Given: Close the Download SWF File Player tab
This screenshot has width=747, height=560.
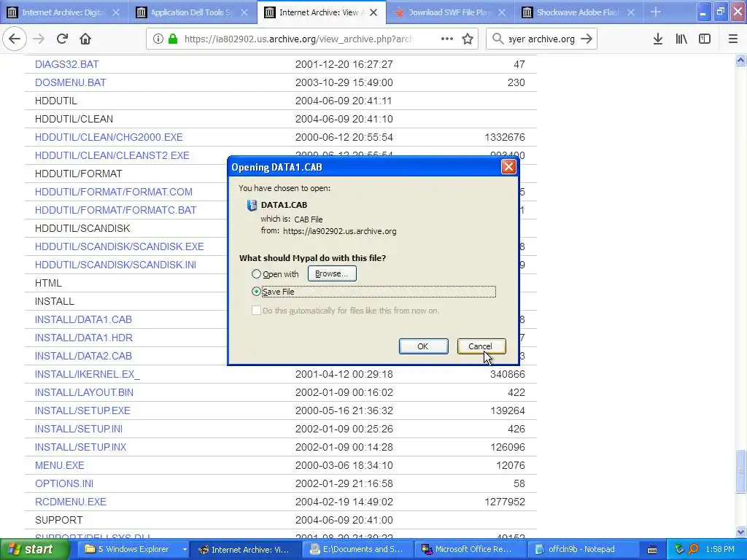Looking at the screenshot, I should 502,12.
